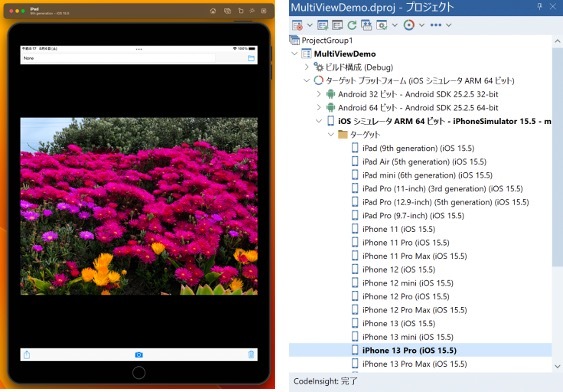Select iPad (9th generation) (iOS 15.5) target
This screenshot has height=392, width=563.
tap(418, 148)
